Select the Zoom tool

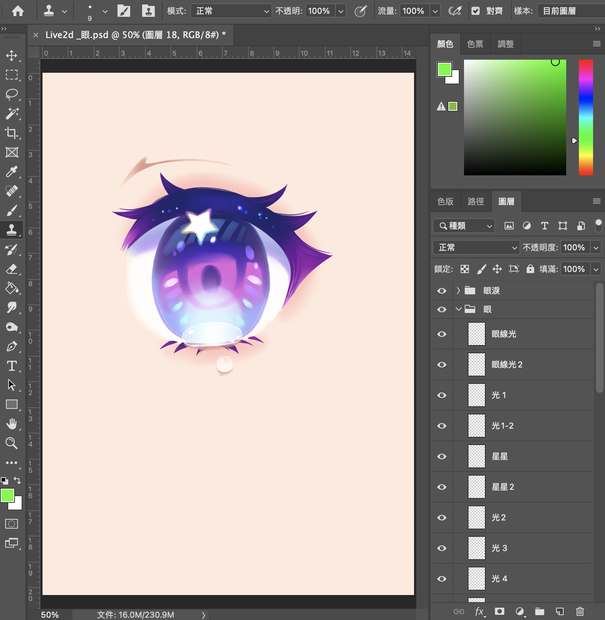[11, 443]
